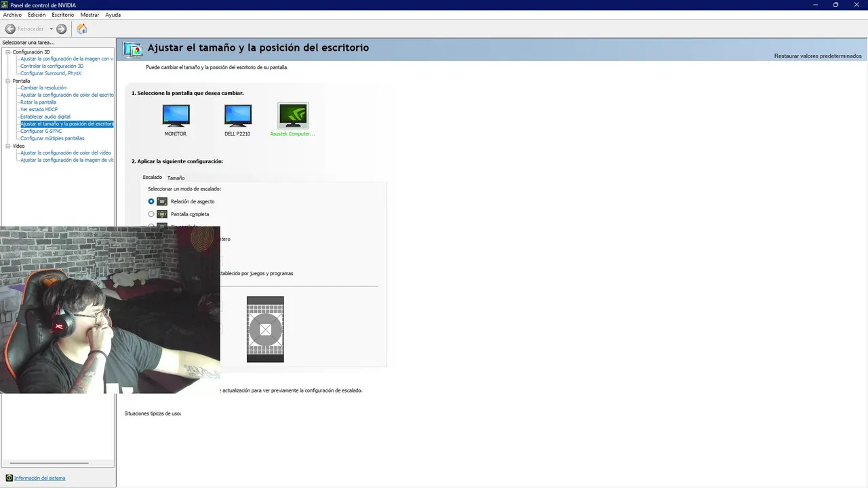Click the Vídeo category label
Viewport: 868px width, 488px height.
pos(18,146)
